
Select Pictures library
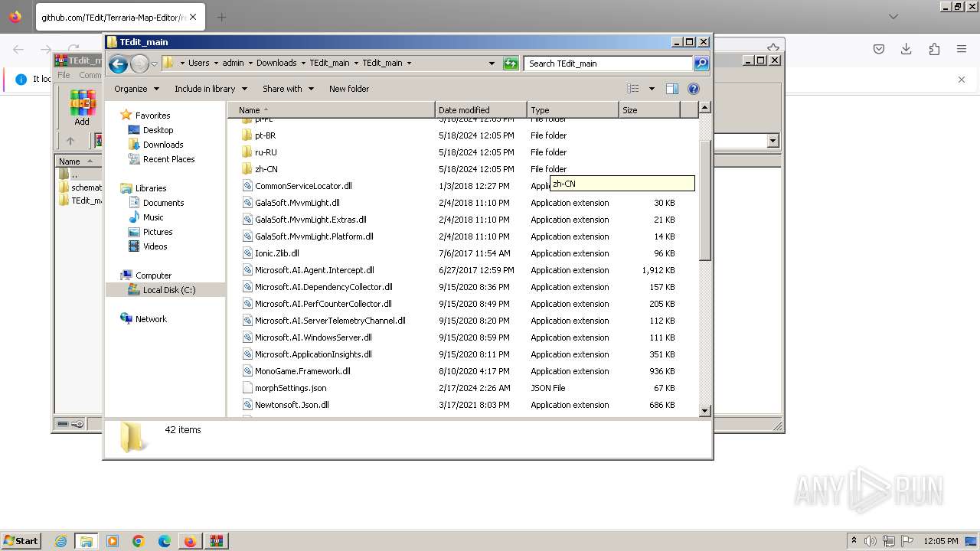pyautogui.click(x=158, y=232)
